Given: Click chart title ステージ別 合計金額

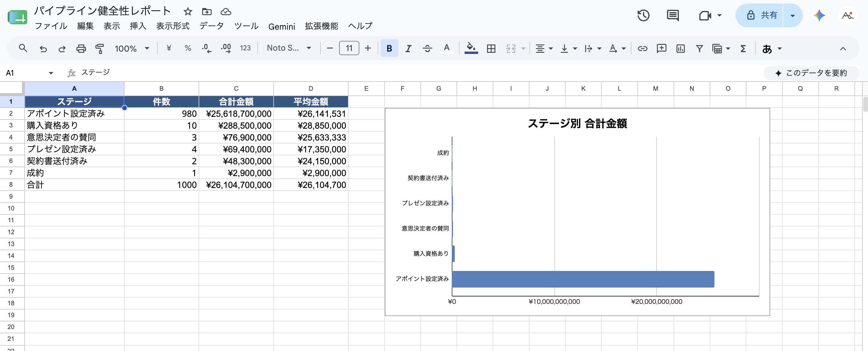Looking at the screenshot, I should pos(577,124).
